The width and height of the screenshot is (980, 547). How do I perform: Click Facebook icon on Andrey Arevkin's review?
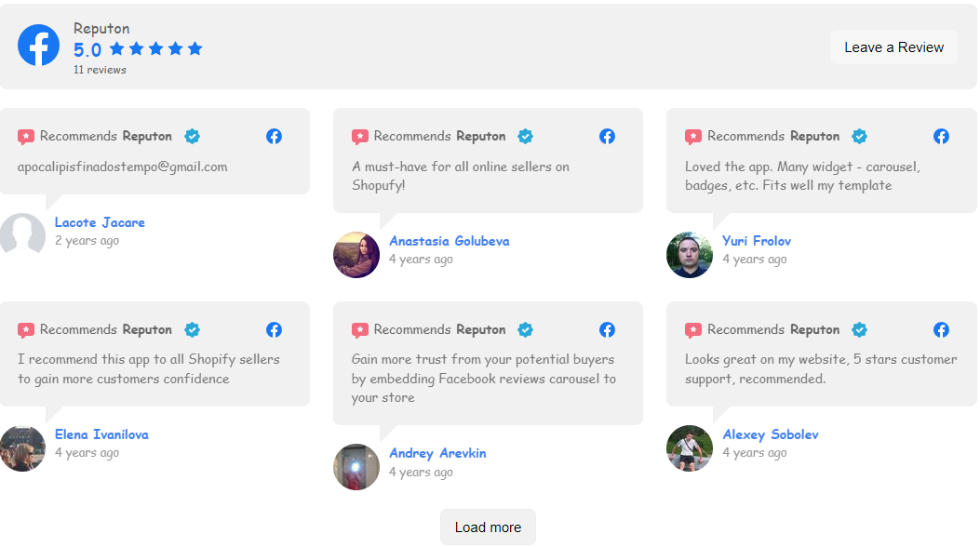coord(607,329)
